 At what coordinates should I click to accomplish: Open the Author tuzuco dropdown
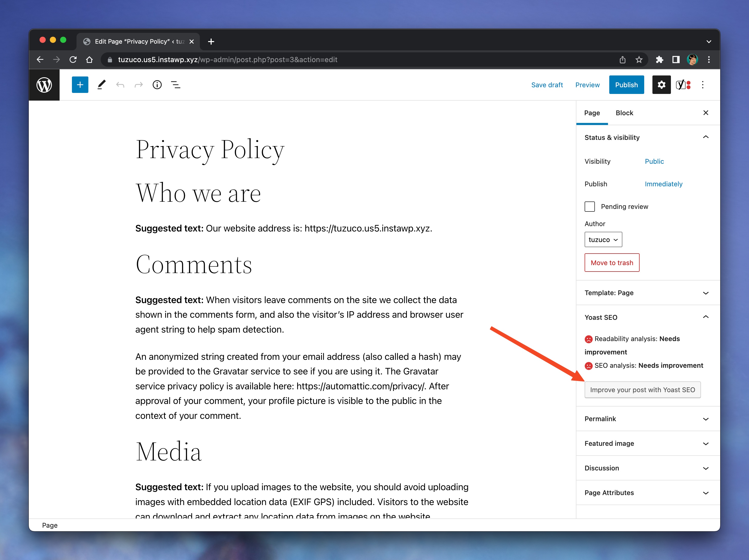(x=603, y=239)
